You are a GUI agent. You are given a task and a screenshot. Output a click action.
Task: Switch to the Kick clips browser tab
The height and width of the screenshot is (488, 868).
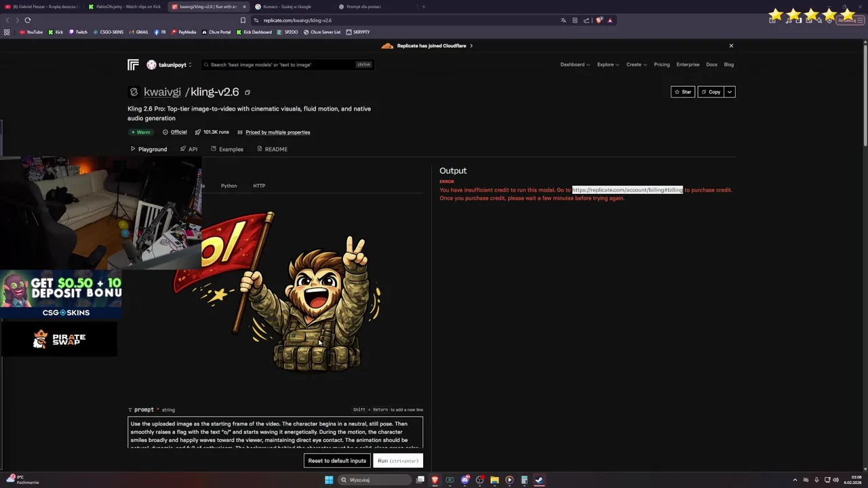[125, 7]
